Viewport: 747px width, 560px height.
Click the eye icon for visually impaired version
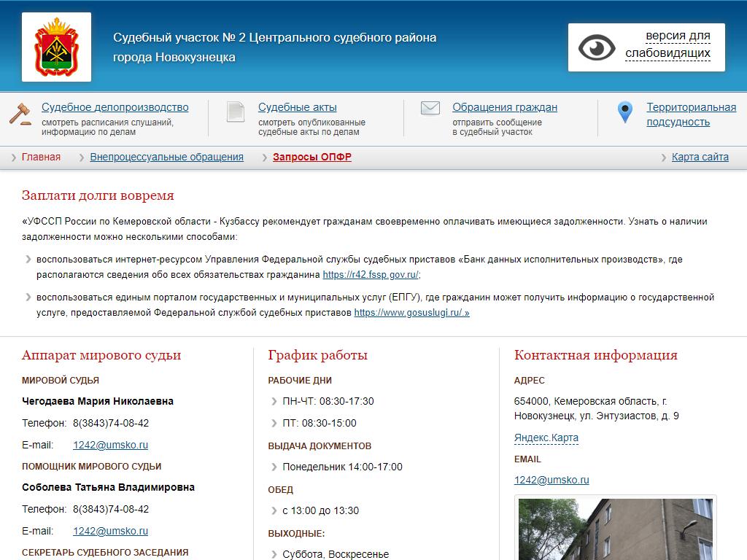coord(597,47)
